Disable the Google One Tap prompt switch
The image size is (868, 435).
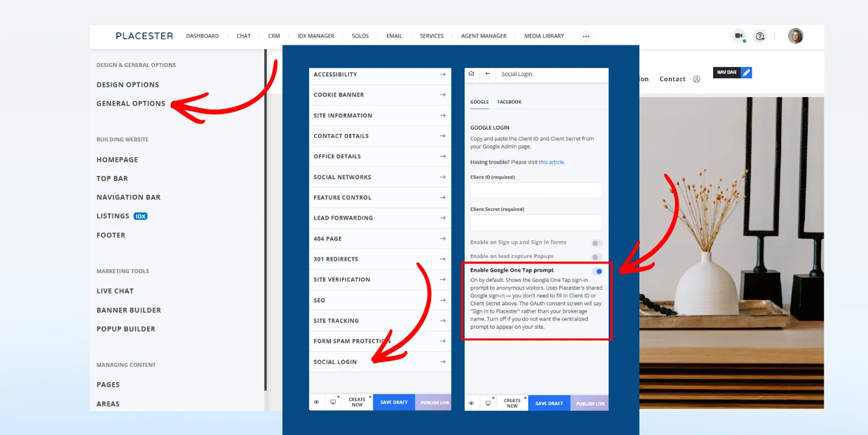(597, 271)
